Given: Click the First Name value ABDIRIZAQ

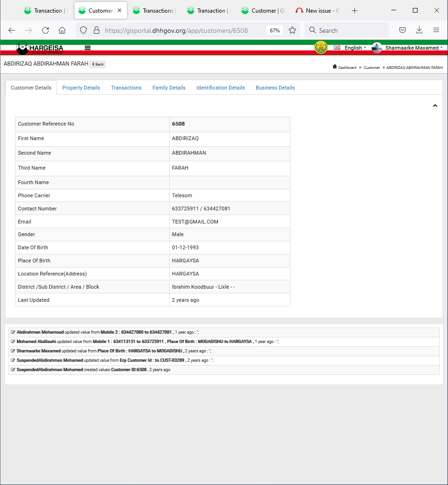Looking at the screenshot, I should pyautogui.click(x=185, y=138).
